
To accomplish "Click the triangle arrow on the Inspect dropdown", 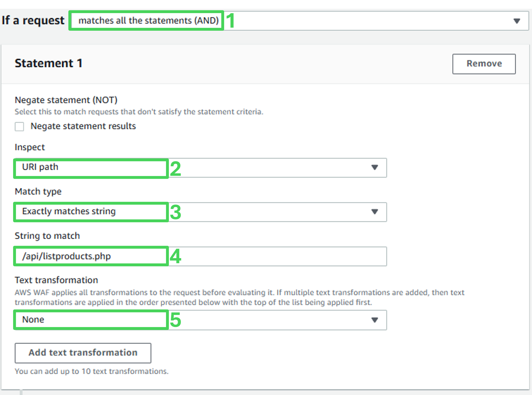I will 374,167.
